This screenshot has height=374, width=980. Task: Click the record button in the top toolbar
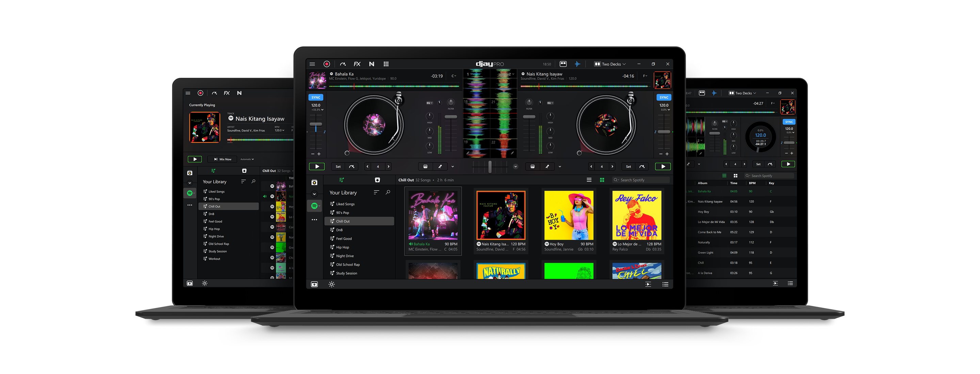click(327, 64)
